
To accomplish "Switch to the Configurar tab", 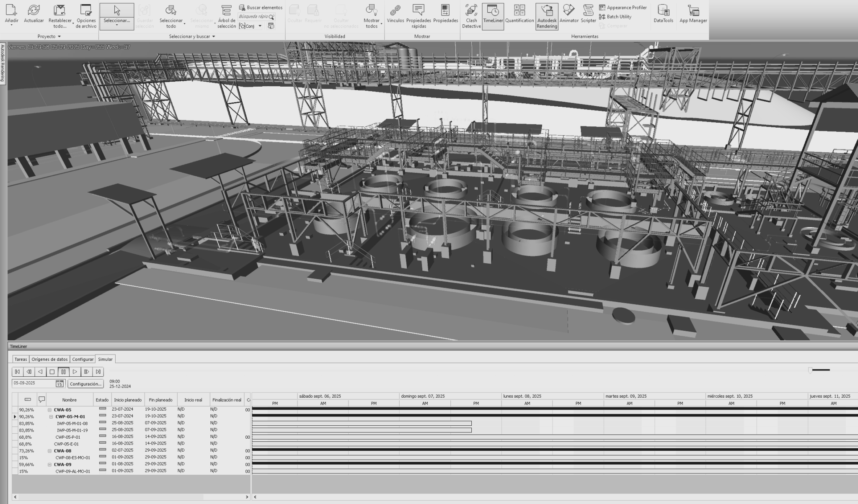I will (x=83, y=359).
